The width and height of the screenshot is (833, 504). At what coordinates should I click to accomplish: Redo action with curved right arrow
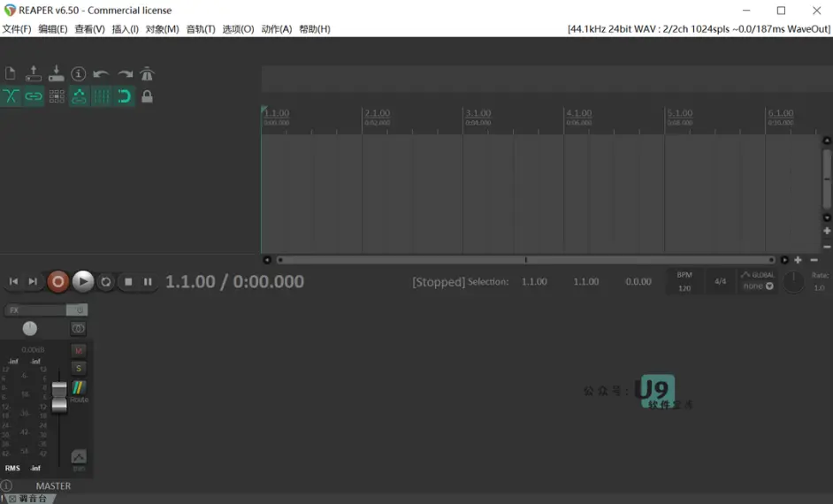tap(125, 73)
